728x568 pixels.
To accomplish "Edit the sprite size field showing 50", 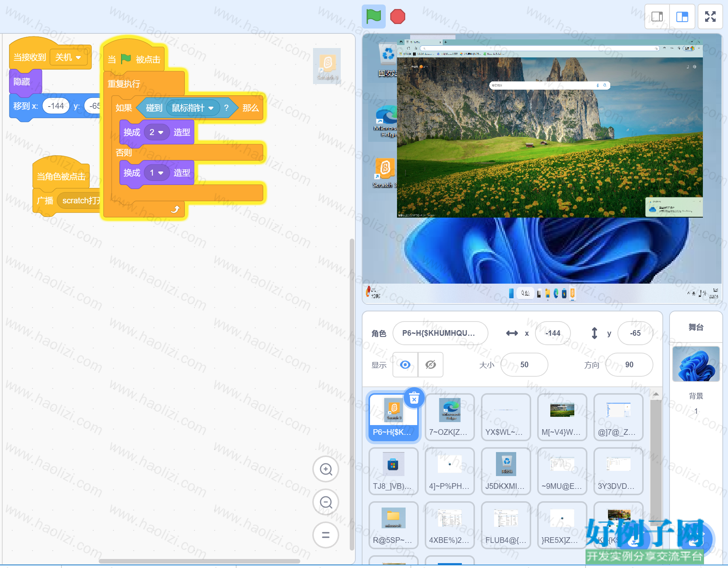I will point(524,365).
